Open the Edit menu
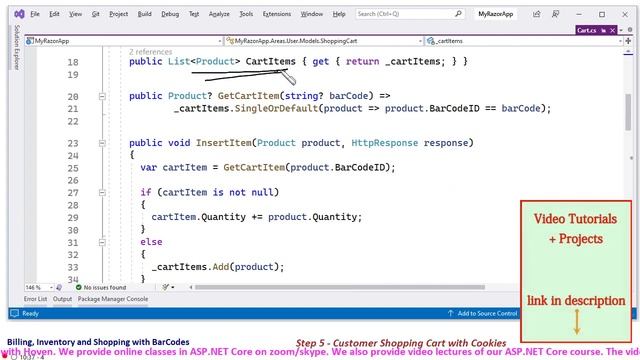This screenshot has height=360, width=640. click(x=54, y=14)
